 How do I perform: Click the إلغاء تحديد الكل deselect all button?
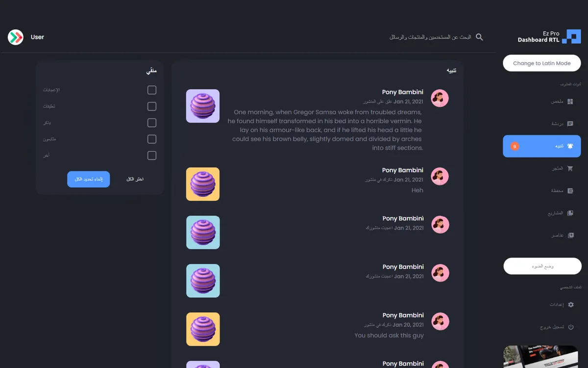pos(89,179)
